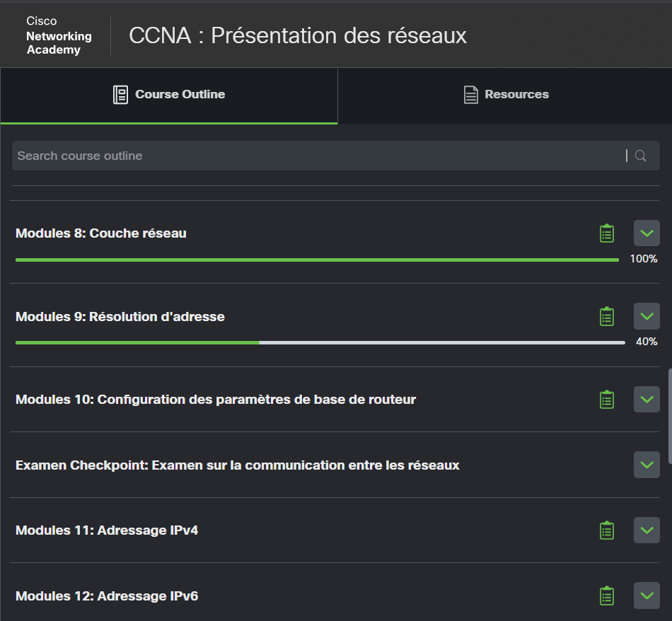Expand Modules 8 Couche réseau section
672x621 pixels.
coord(647,233)
